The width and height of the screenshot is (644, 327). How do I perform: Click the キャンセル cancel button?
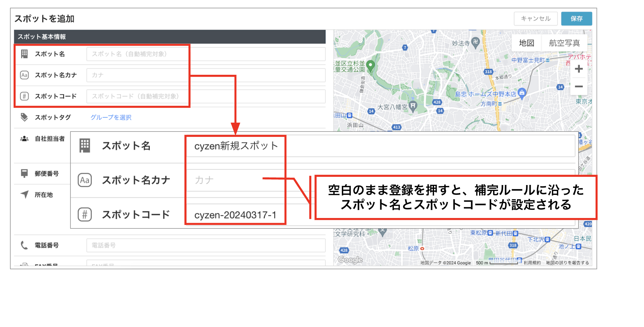click(536, 19)
